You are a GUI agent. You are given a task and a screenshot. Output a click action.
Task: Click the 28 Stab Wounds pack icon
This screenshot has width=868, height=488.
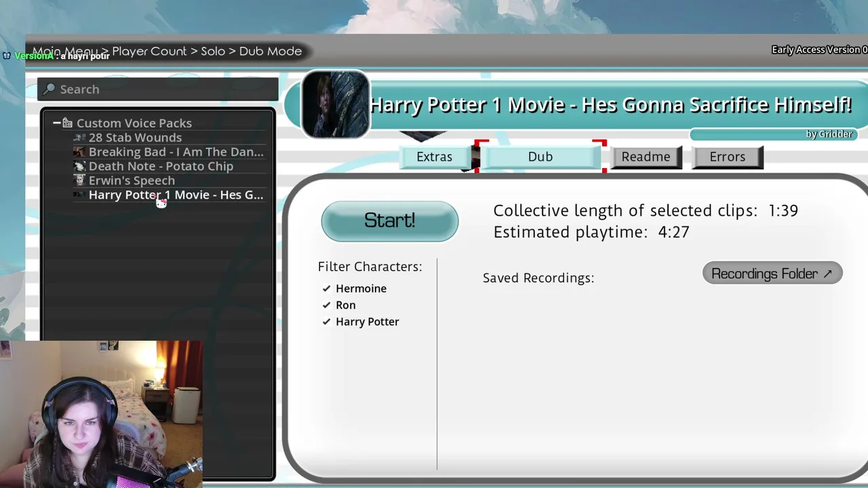point(79,138)
